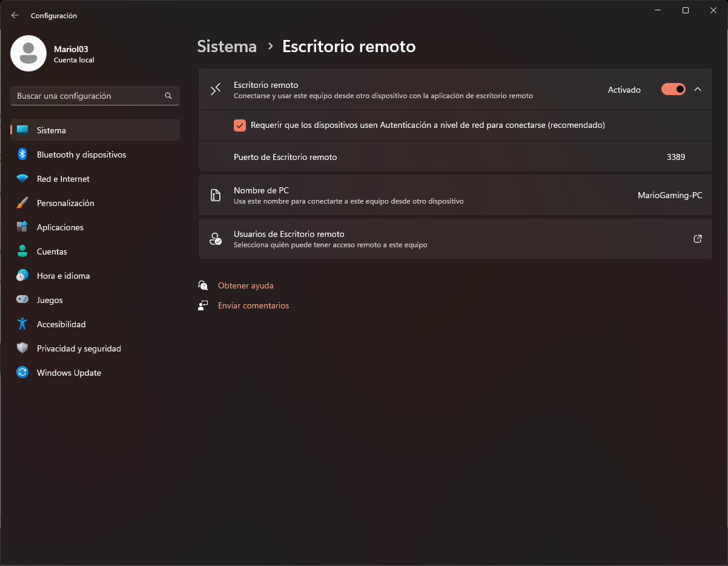This screenshot has width=728, height=566.
Task: Go to Hora e idioma settings
Action: tap(63, 276)
